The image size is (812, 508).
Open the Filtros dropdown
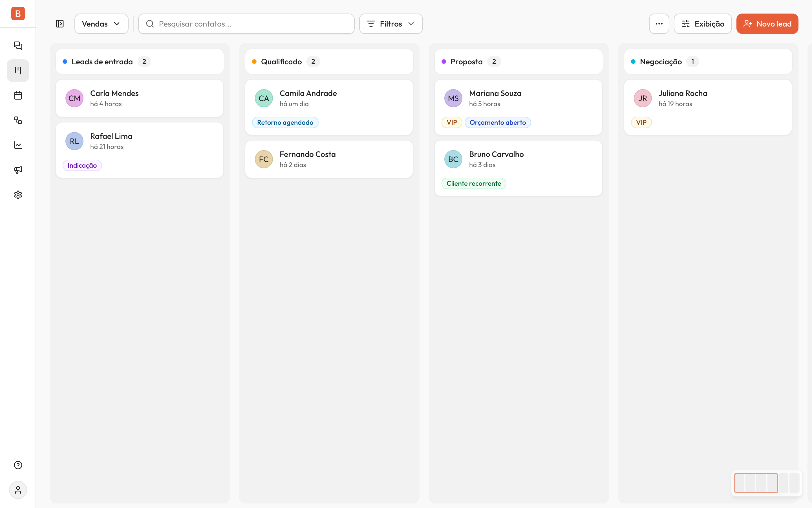(391, 24)
